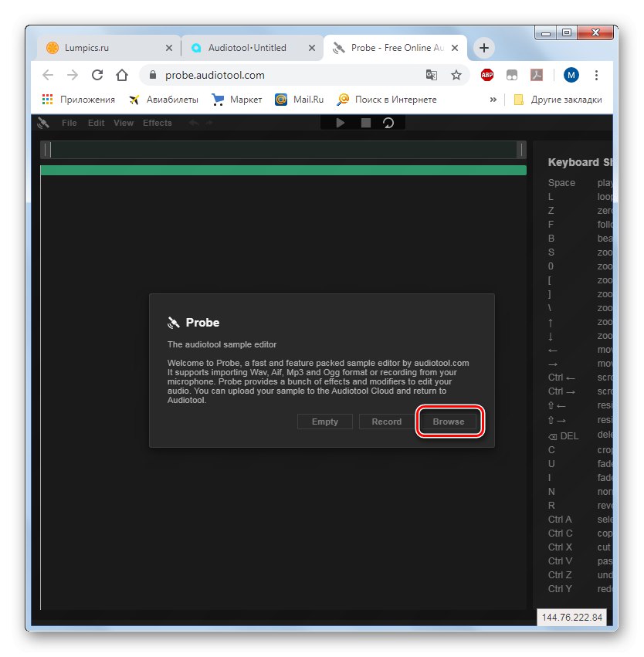This screenshot has height=657, width=644.
Task: Close the Lumpics.ru tab
Action: [169, 48]
